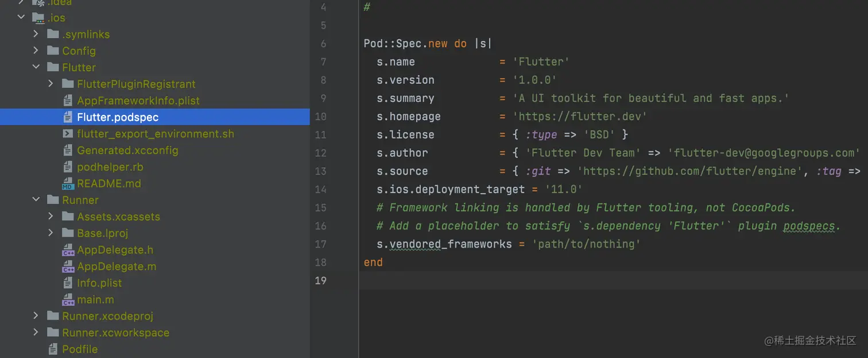Select the Config folder name
Image resolution: width=868 pixels, height=358 pixels.
79,51
